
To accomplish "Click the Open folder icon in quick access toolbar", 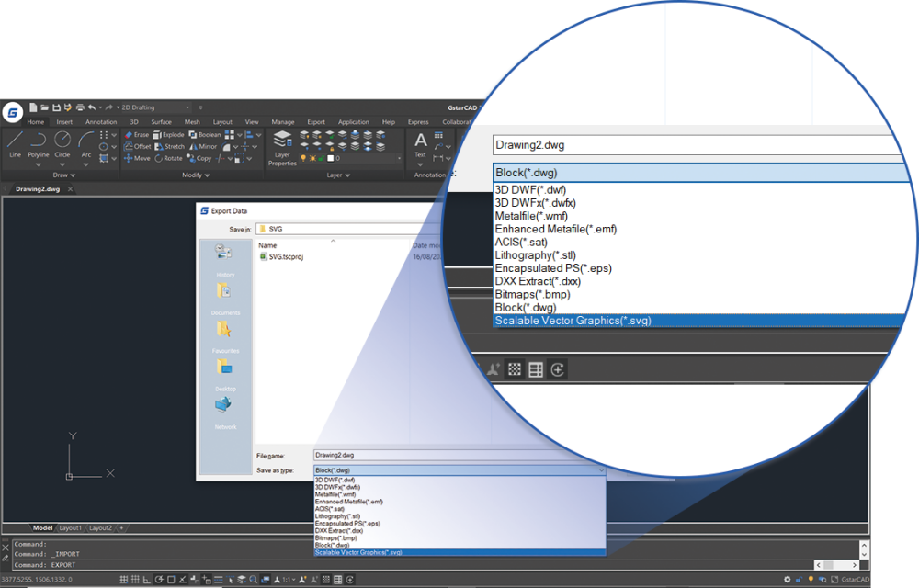I will (x=44, y=107).
